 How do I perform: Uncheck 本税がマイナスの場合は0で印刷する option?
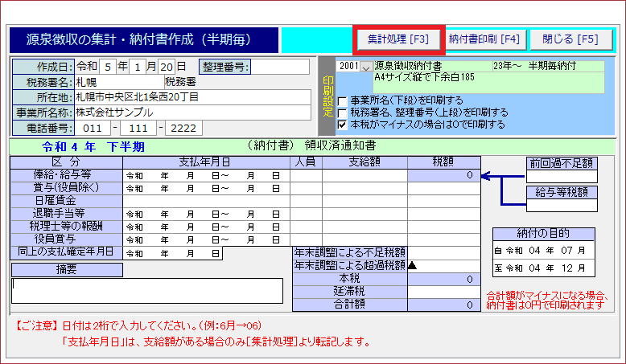343,125
